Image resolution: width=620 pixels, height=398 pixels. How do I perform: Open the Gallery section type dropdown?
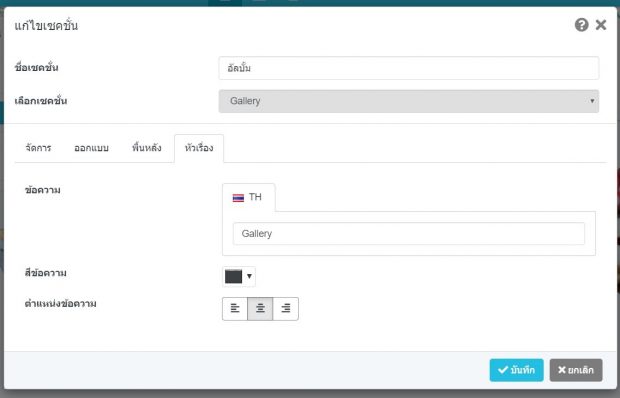tap(409, 101)
